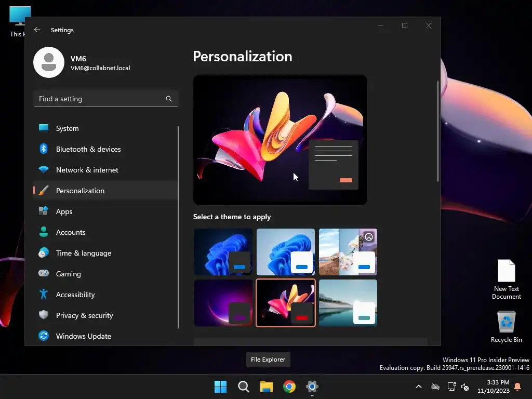Click the Windows Update sync icon
This screenshot has height=399, width=532.
(44, 336)
